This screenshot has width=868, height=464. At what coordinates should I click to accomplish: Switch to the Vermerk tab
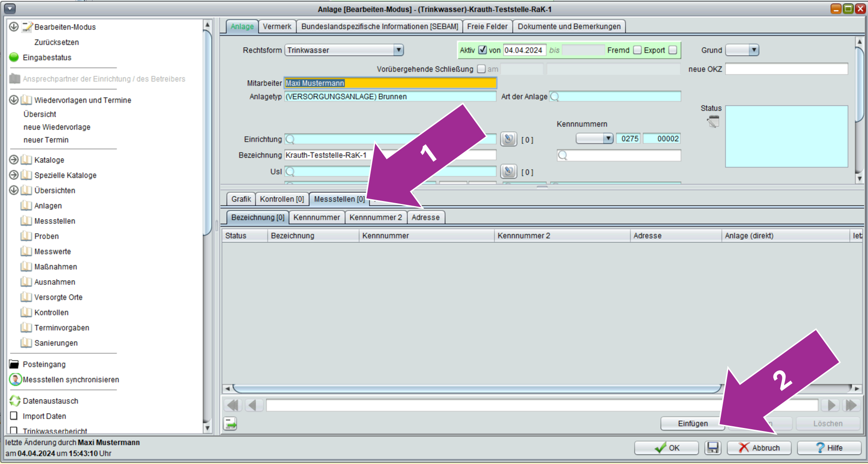pyautogui.click(x=277, y=26)
